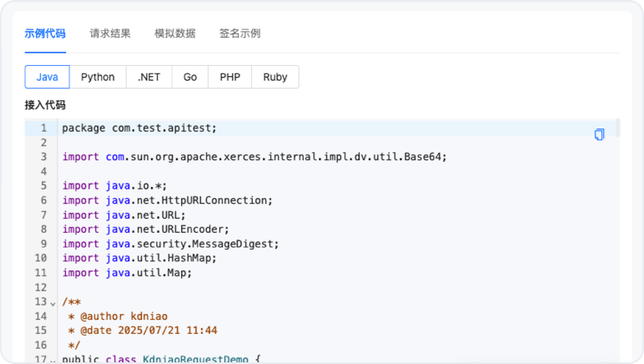Image resolution: width=644 pixels, height=364 pixels.
Task: Choose the Go code sample
Action: point(190,77)
